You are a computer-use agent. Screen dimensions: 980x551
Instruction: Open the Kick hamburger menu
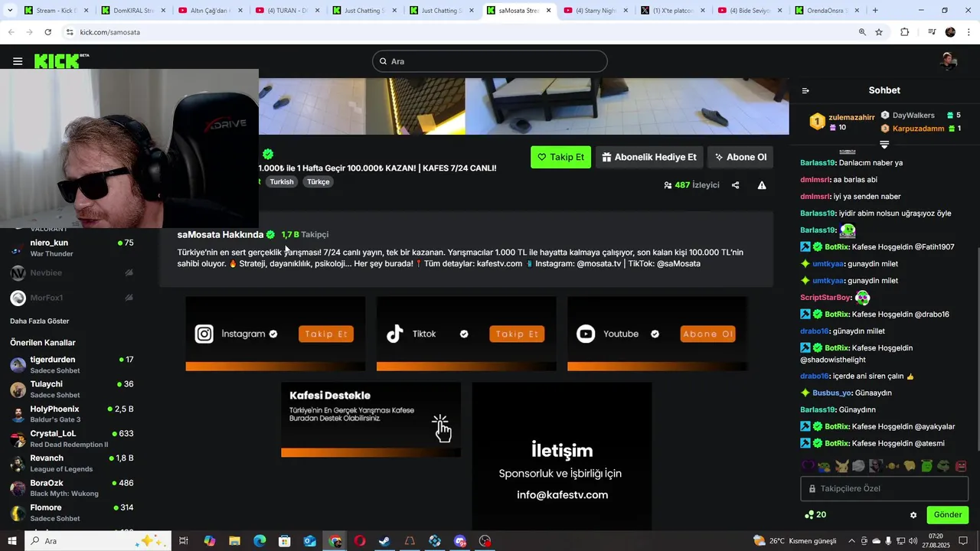tap(18, 61)
